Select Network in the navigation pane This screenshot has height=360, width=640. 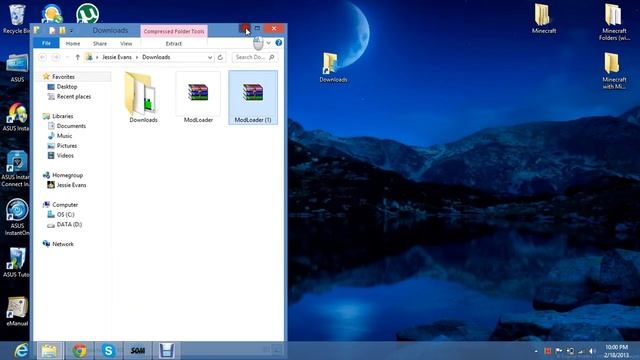[63, 244]
